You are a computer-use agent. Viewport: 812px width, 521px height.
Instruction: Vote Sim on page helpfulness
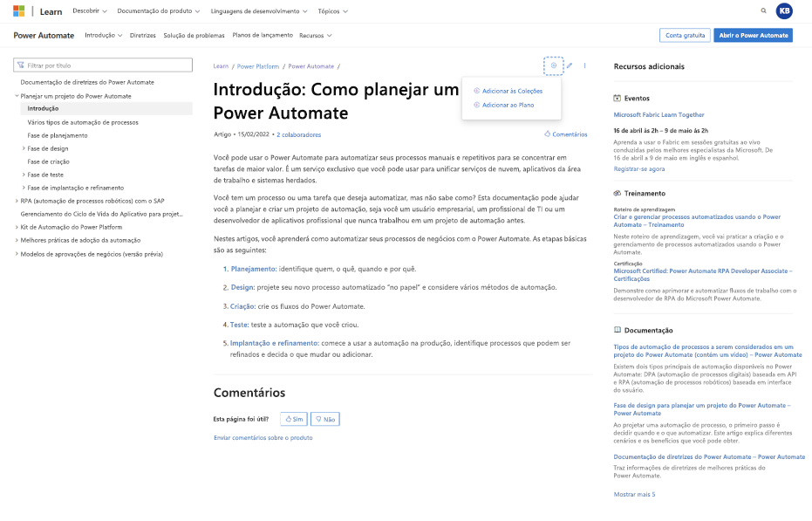[293, 418]
